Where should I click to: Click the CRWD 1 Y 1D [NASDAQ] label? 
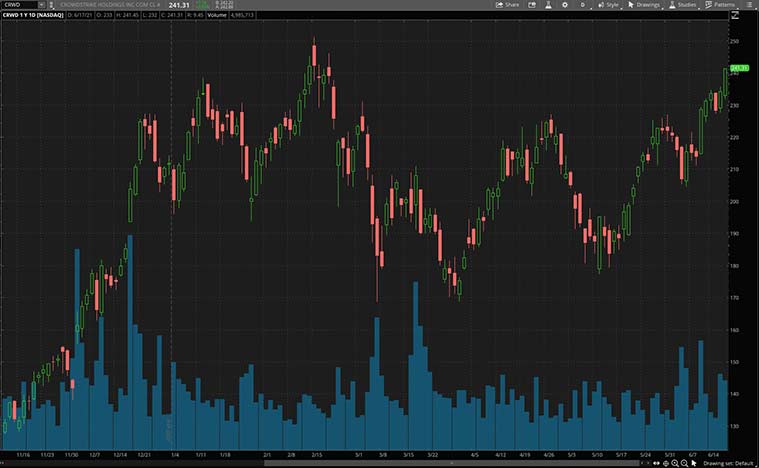(x=33, y=15)
